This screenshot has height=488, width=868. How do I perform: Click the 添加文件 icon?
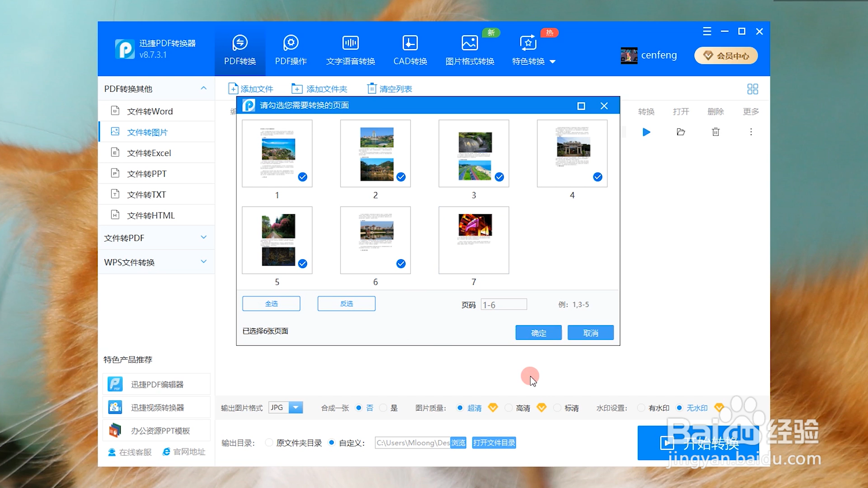(x=233, y=89)
